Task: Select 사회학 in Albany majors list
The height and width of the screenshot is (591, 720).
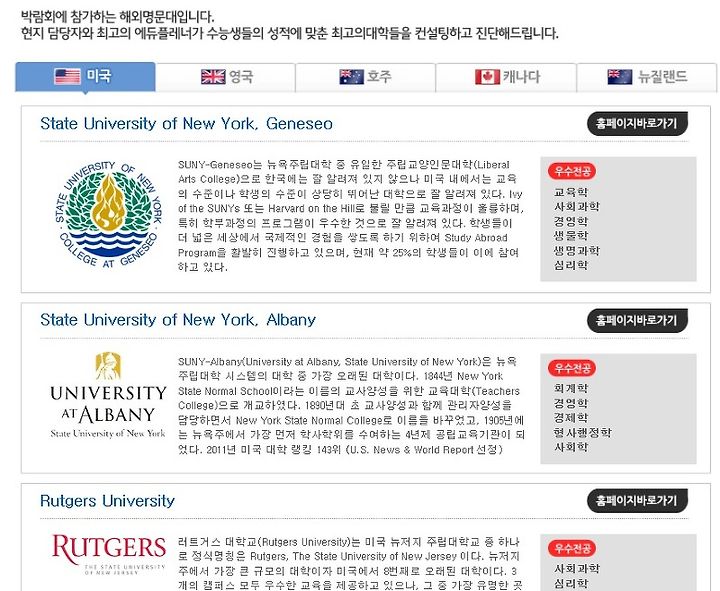Action: tap(571, 447)
